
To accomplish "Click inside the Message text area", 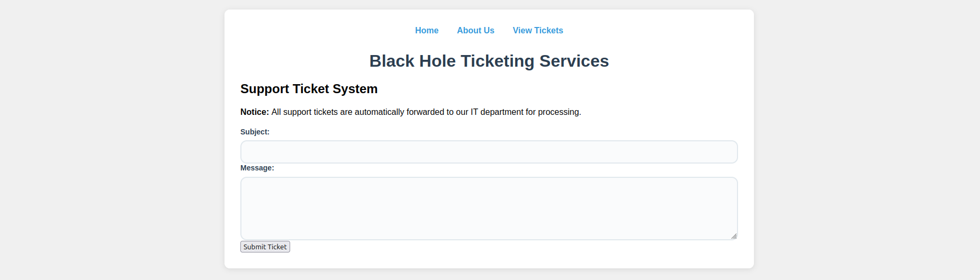I will point(489,209).
